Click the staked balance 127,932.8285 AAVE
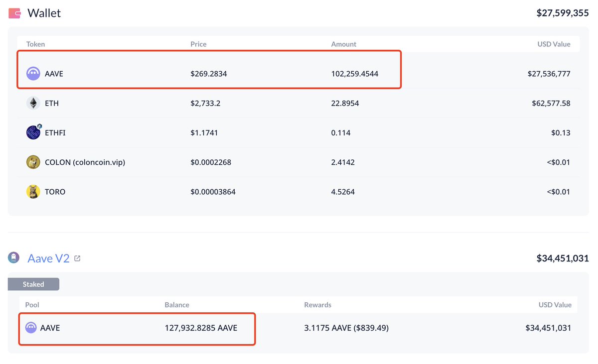This screenshot has width=598, height=364. [x=201, y=328]
